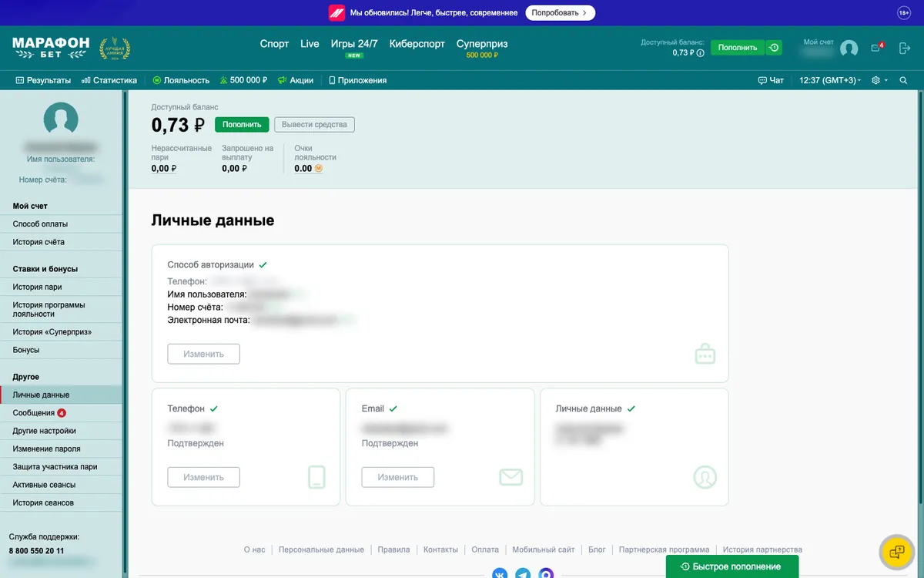Open История сеансов in sidebar
Screen dimensions: 924x578
61,502
